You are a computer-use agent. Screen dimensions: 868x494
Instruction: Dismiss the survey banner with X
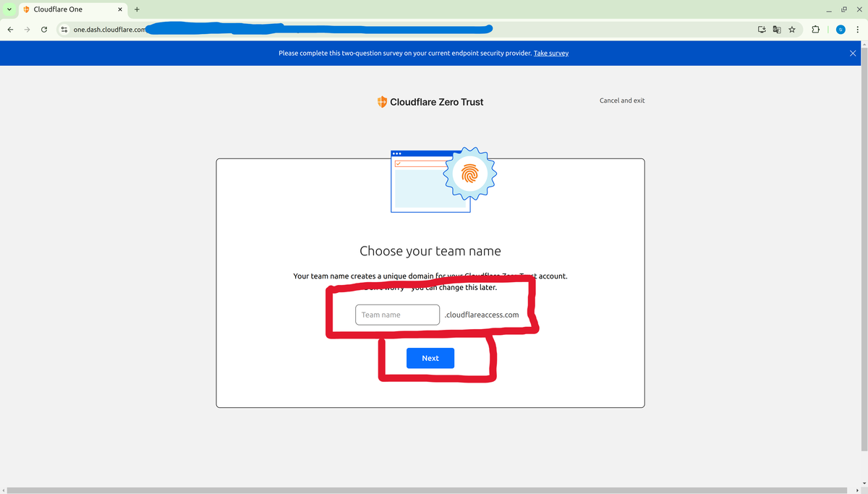click(853, 54)
